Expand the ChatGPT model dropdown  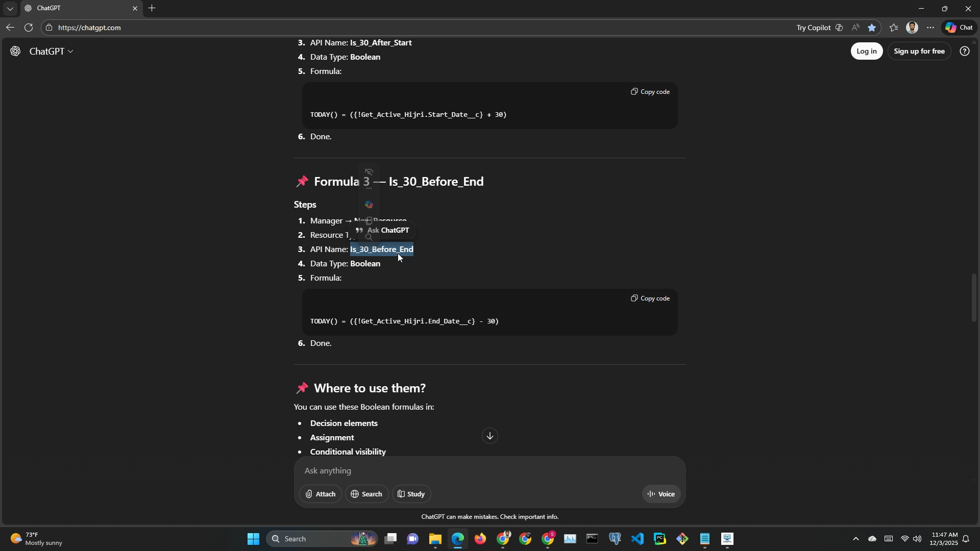[x=52, y=52]
